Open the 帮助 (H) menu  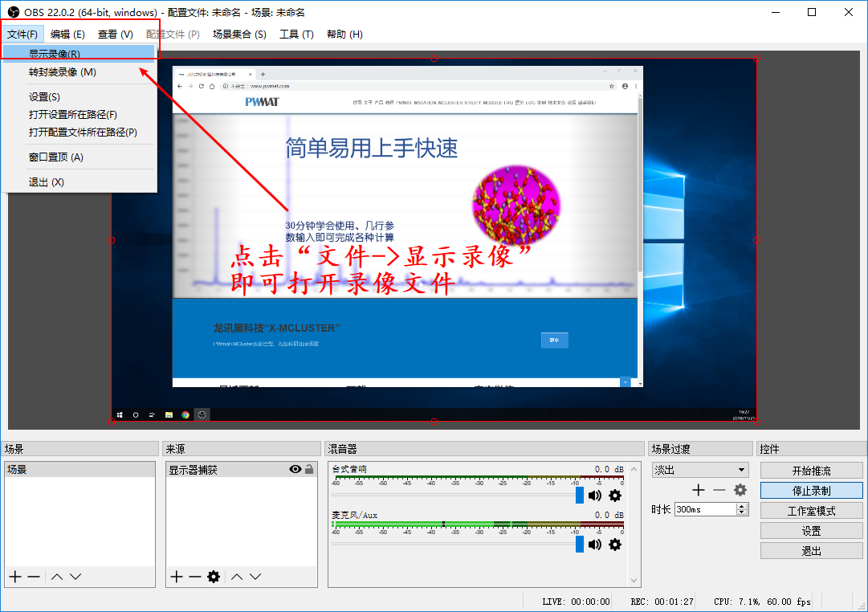[x=344, y=35]
